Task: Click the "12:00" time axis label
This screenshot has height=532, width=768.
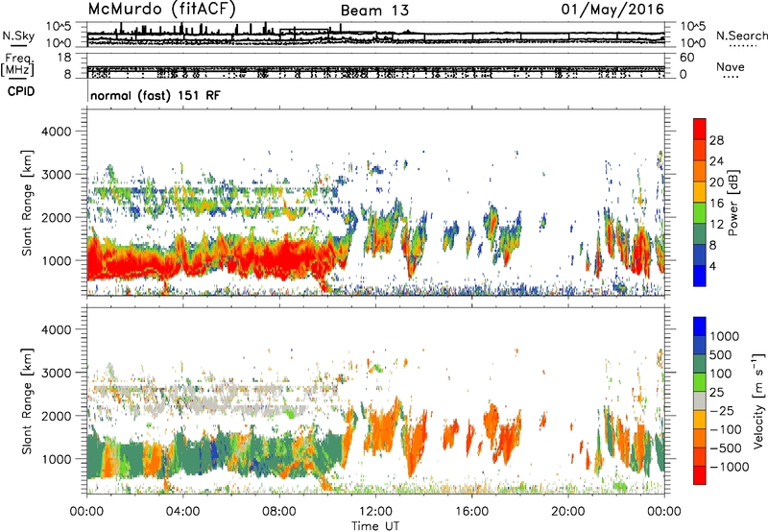Action: tap(375, 512)
